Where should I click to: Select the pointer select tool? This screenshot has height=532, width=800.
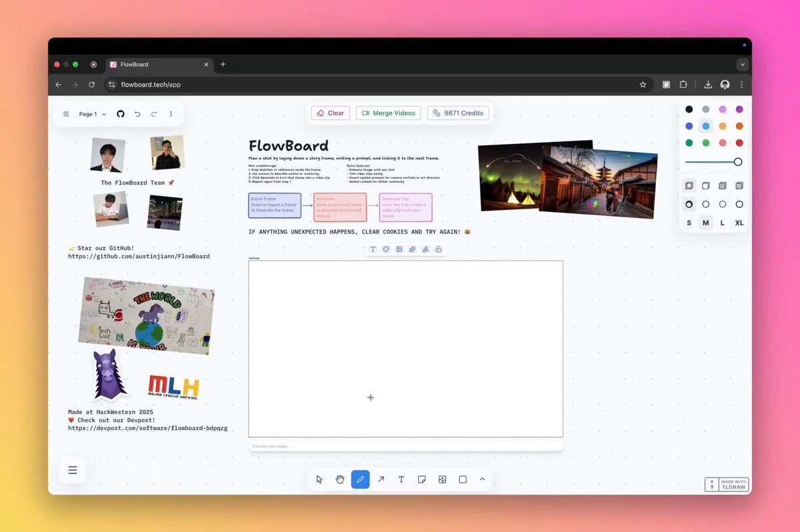(319, 479)
